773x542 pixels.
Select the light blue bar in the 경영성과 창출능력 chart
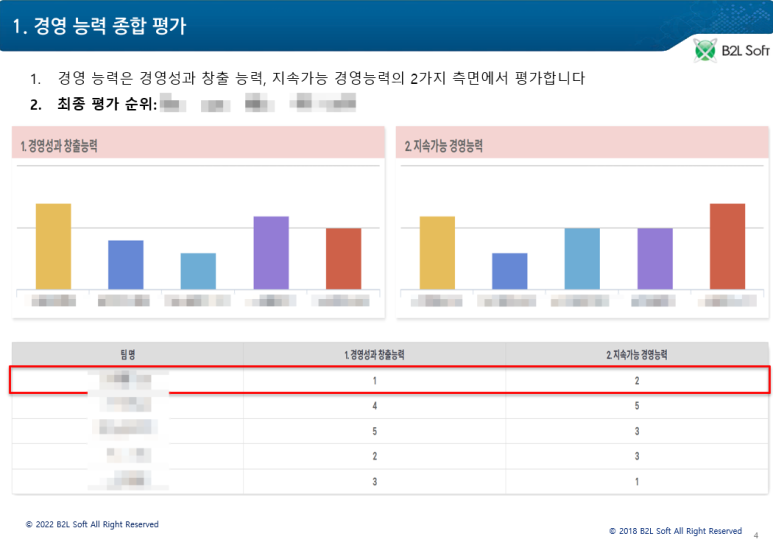[x=198, y=271]
